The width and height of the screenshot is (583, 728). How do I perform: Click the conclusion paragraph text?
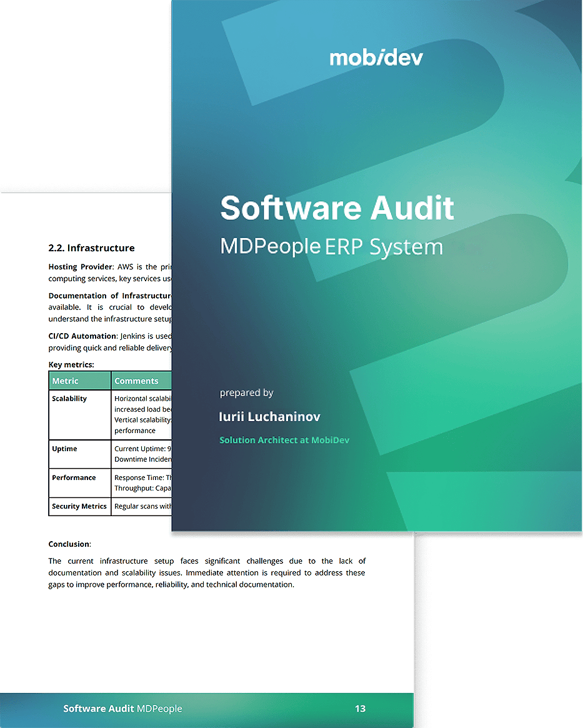(x=207, y=572)
